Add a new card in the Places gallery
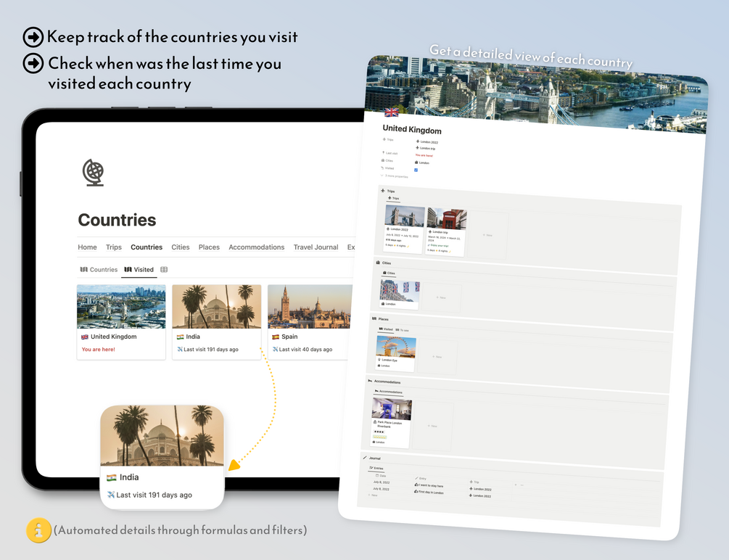This screenshot has width=729, height=560. 437,357
